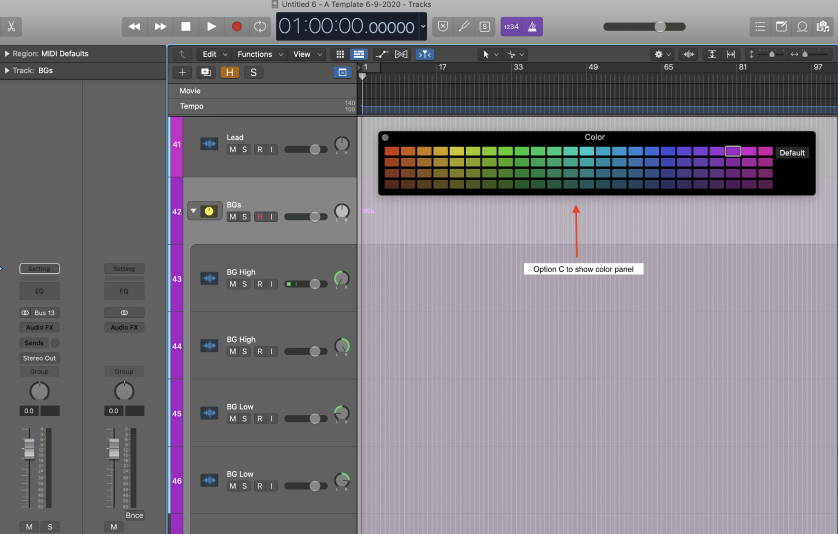The width and height of the screenshot is (838, 534).
Task: Click the Catch playhead button
Action: (x=425, y=54)
